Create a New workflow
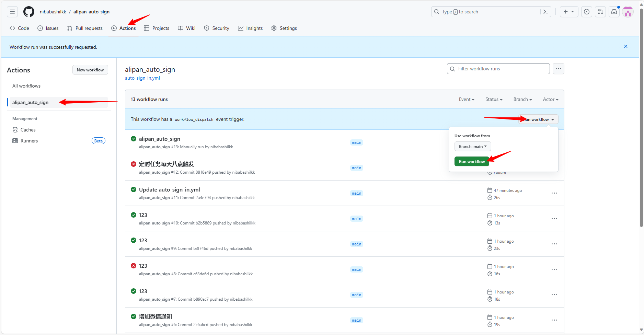 90,70
